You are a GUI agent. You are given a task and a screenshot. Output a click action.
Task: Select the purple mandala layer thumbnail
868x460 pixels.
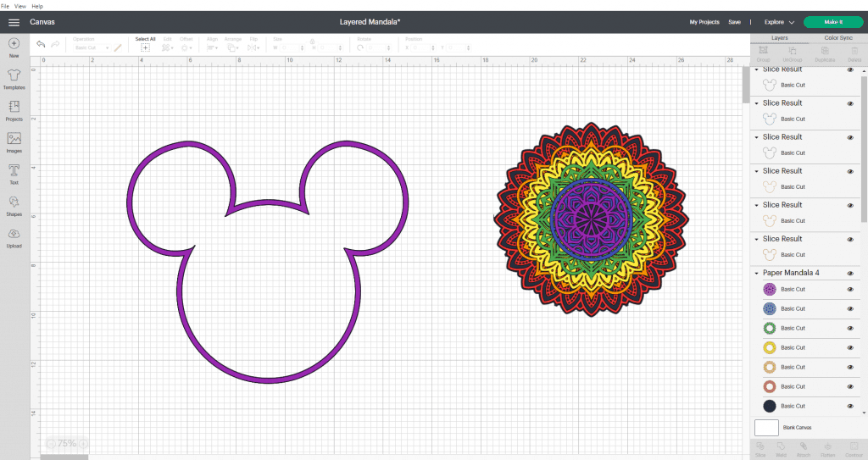click(770, 289)
